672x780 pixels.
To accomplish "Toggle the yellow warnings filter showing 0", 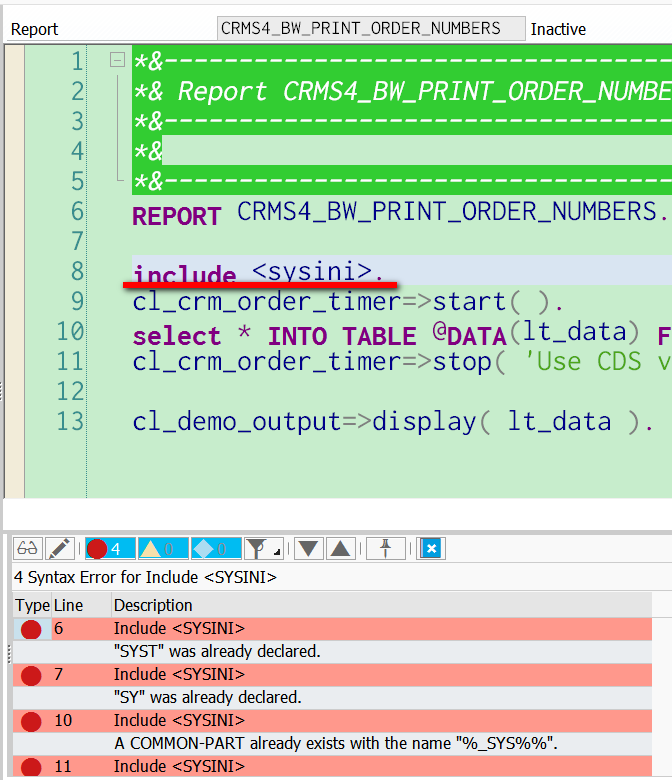I will 163,549.
